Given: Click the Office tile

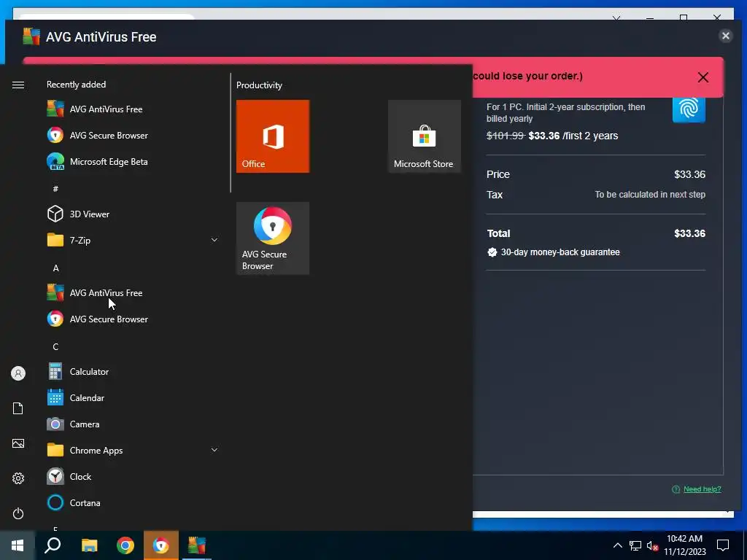Looking at the screenshot, I should tap(273, 136).
